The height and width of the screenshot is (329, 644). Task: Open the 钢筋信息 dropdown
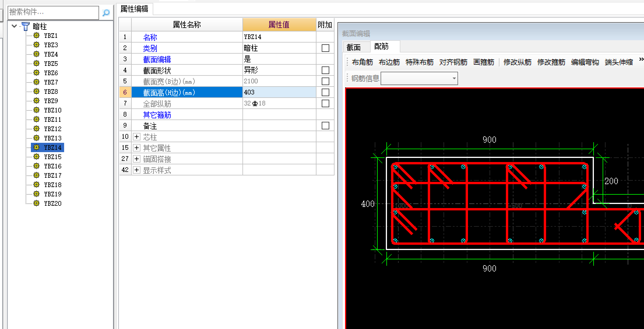tap(454, 78)
